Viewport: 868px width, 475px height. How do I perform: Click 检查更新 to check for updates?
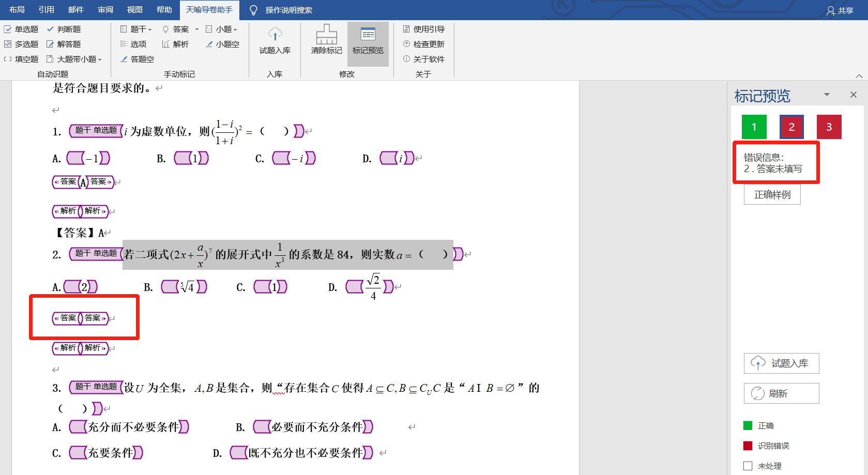424,44
